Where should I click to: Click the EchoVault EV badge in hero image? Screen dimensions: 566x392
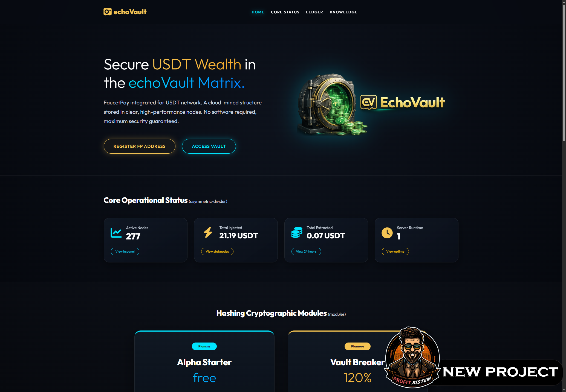point(369,103)
